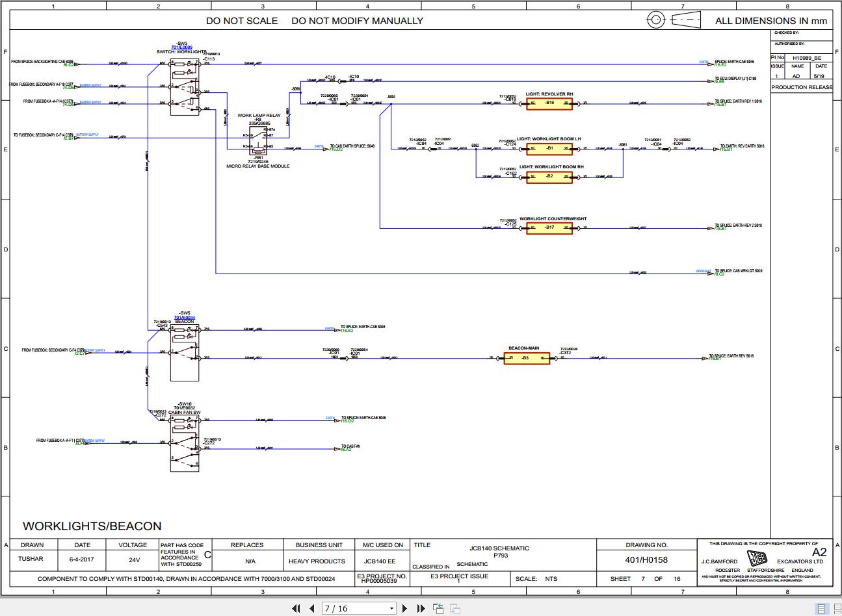Click the 'JCB140 SCHEMATIC' title text

click(499, 548)
